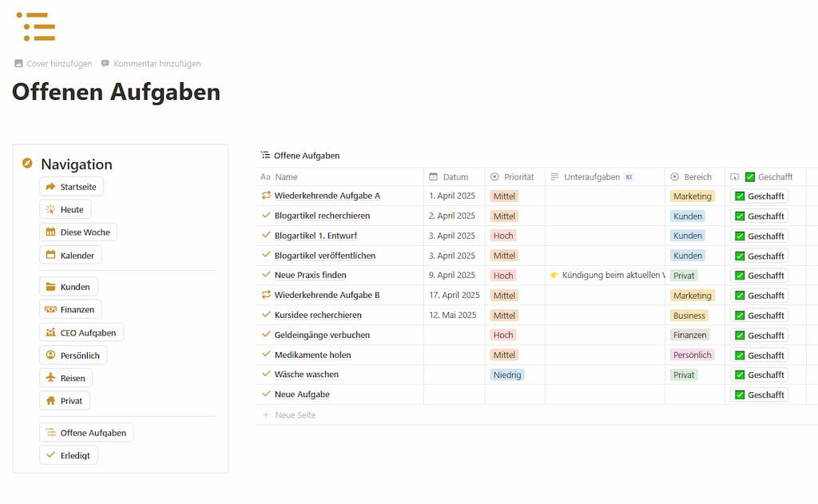Open the Name column header menu
Screen dimensions: 818x504
click(x=340, y=177)
